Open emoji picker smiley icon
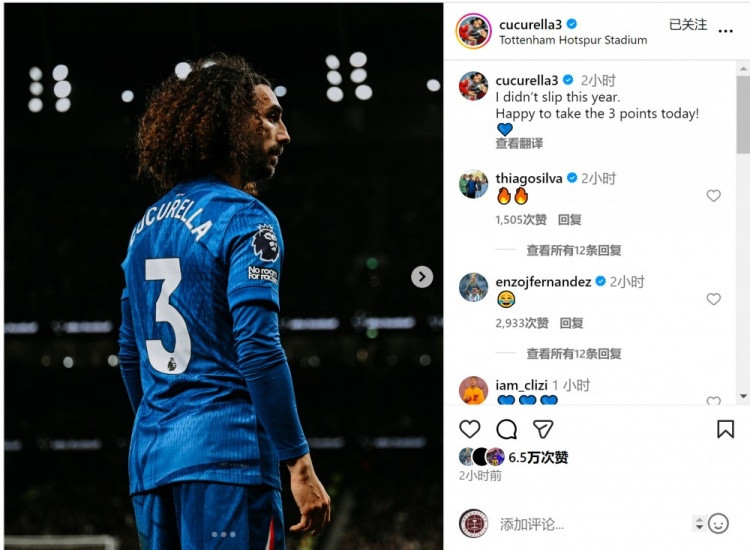The image size is (750, 550). pyautogui.click(x=718, y=524)
